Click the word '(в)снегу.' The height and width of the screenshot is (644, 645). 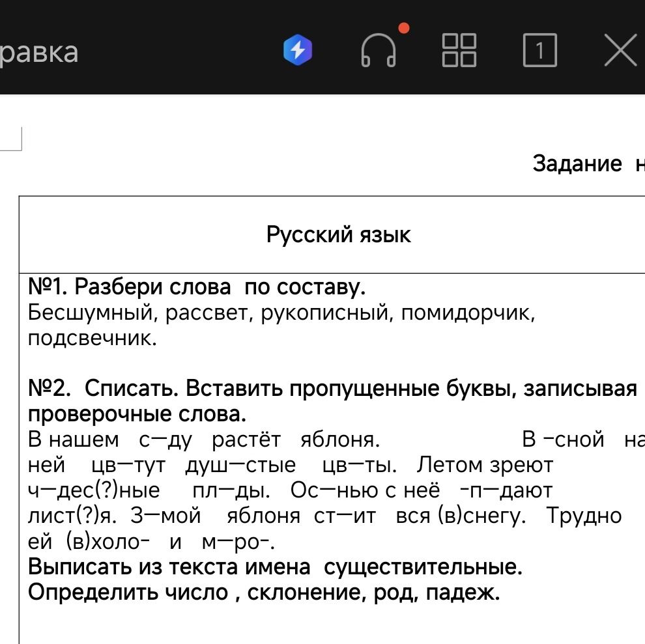point(481,516)
